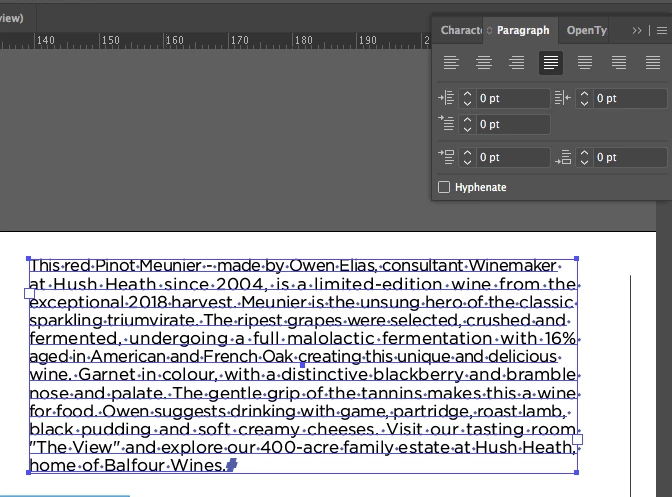
Task: Select the Paragraph tab
Action: click(523, 30)
